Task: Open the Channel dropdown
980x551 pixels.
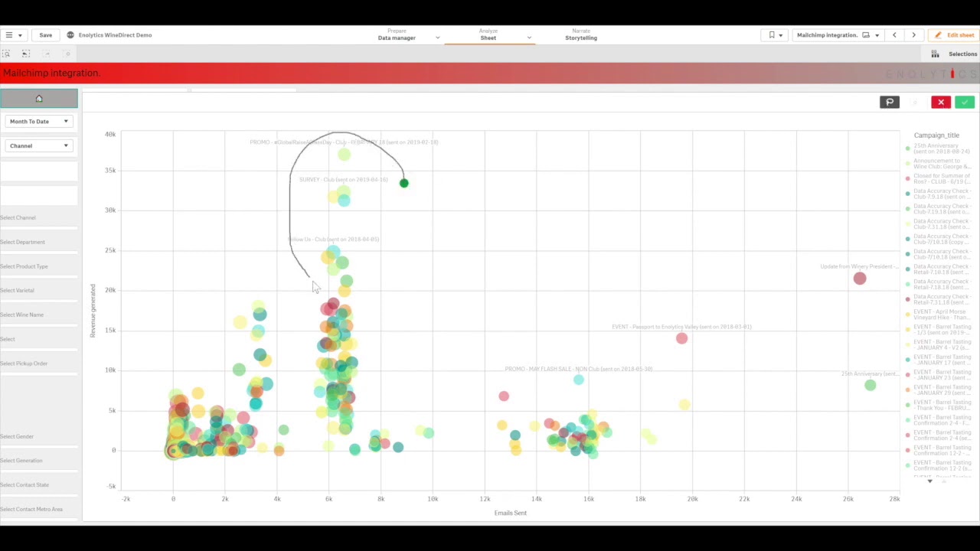Action: tap(39, 145)
